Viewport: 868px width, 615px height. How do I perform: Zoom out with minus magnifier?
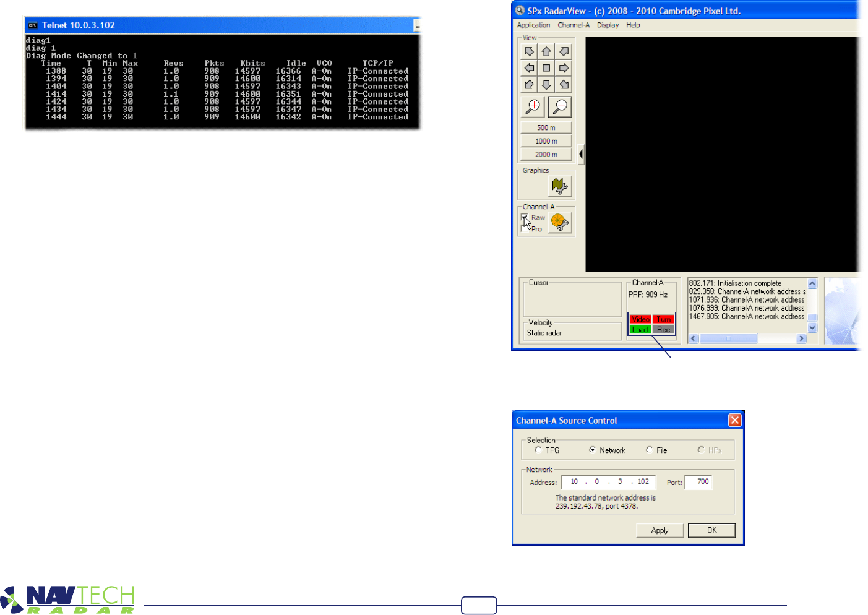click(560, 107)
